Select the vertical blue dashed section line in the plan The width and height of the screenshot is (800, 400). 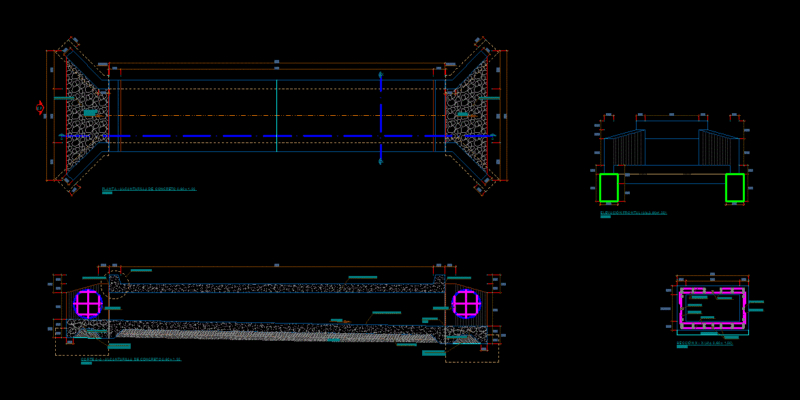(x=381, y=118)
